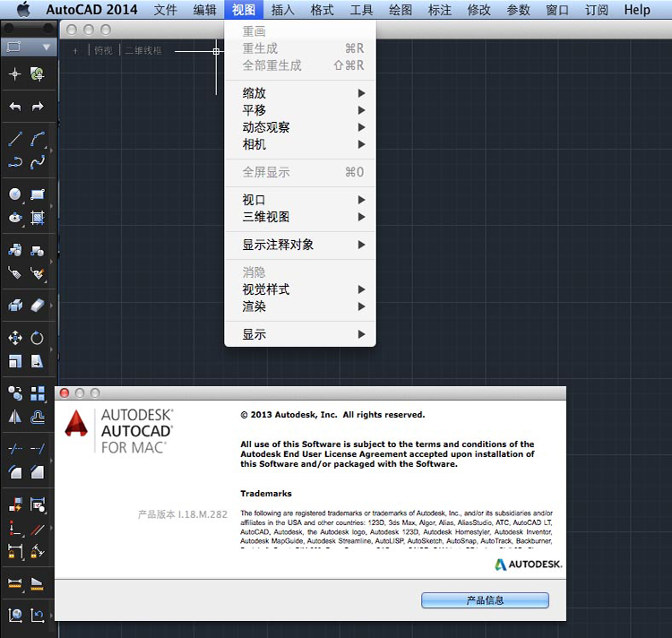Open the Help menu

[x=637, y=10]
